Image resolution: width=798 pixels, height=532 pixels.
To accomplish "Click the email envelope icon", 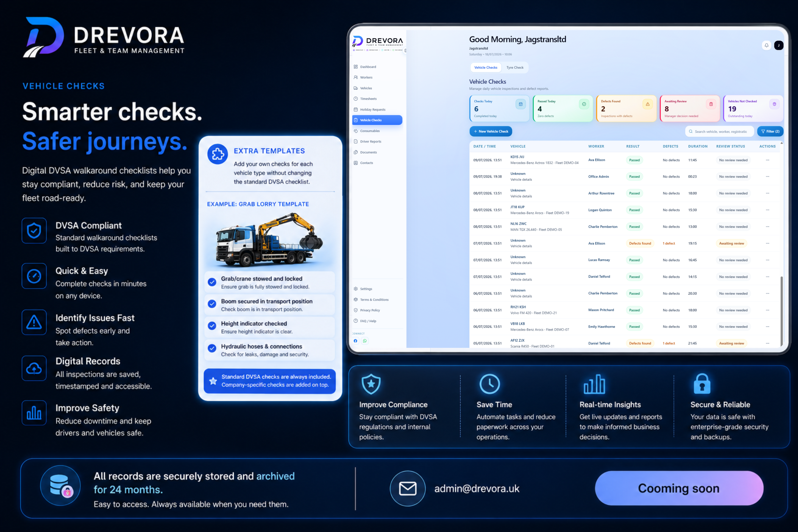I will 408,489.
